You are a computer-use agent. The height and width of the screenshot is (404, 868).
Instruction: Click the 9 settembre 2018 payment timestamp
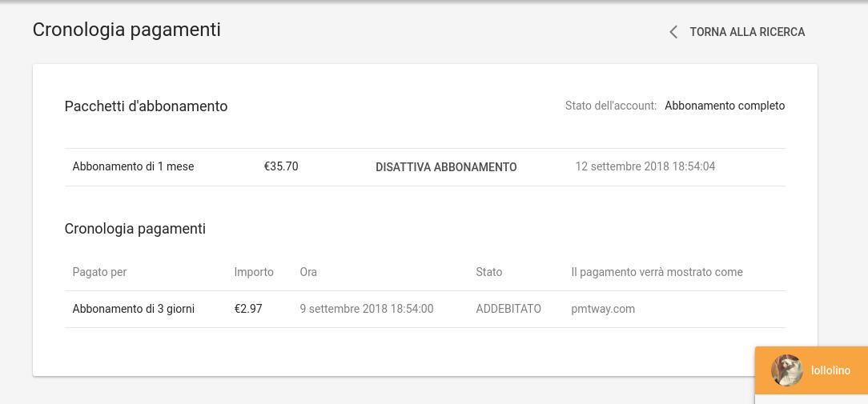click(x=366, y=309)
